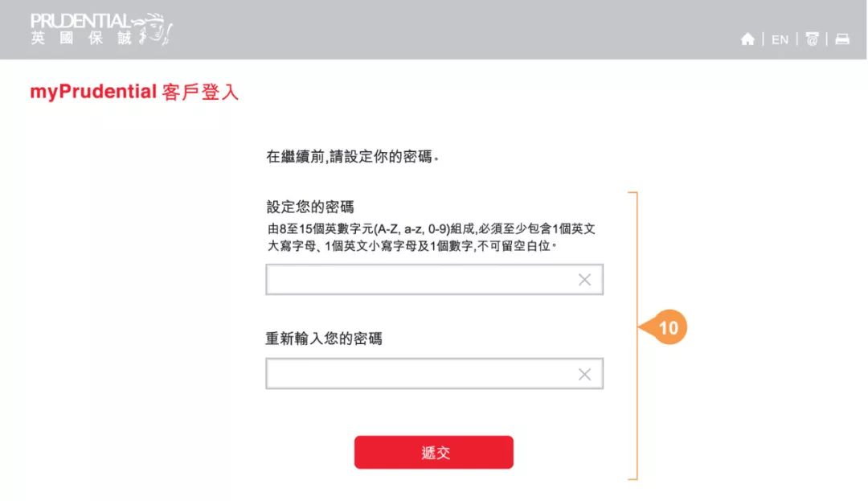Click the PRUDENTIAL wordmark in header
Screen dimensions: 868x501
pyautogui.click(x=80, y=21)
